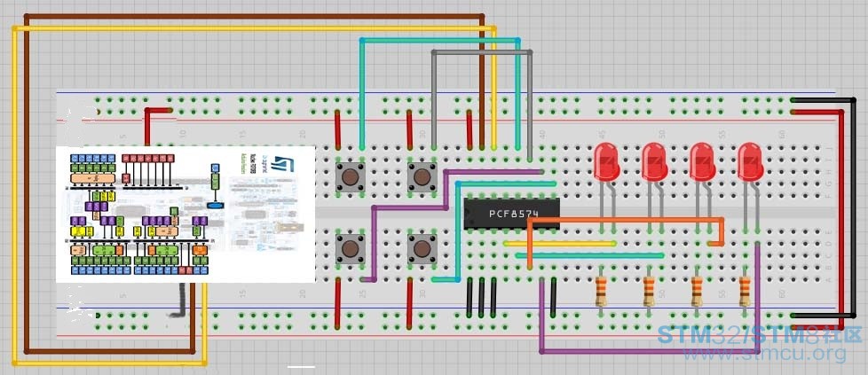Image resolution: width=868 pixels, height=375 pixels.
Task: Select the teal wire left of the PCF8574
Action: coord(457,232)
